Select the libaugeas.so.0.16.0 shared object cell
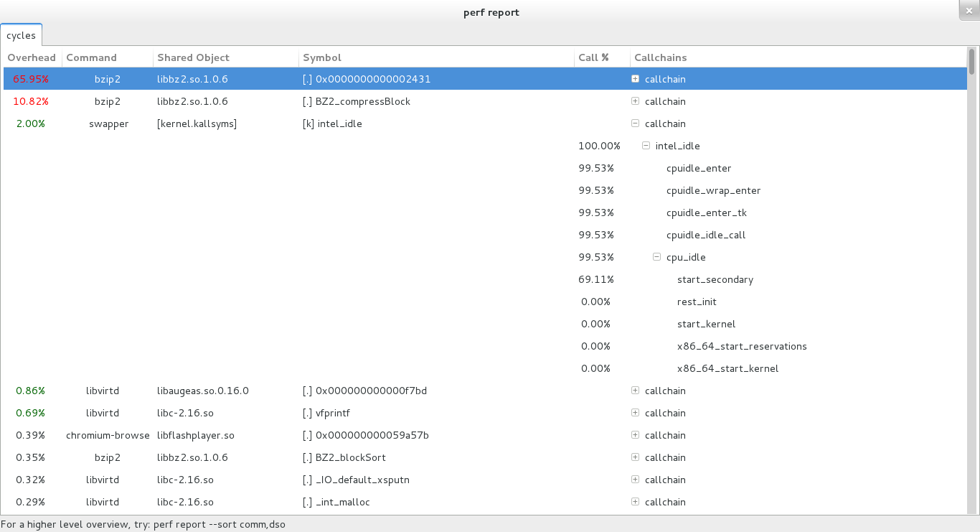Screen dimensions: 980x532 pyautogui.click(x=203, y=391)
